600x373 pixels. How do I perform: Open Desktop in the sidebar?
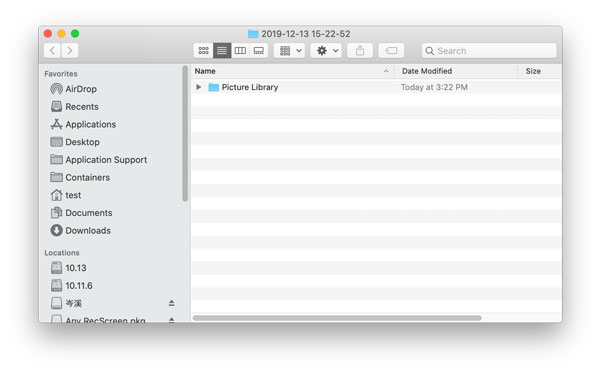[75, 142]
